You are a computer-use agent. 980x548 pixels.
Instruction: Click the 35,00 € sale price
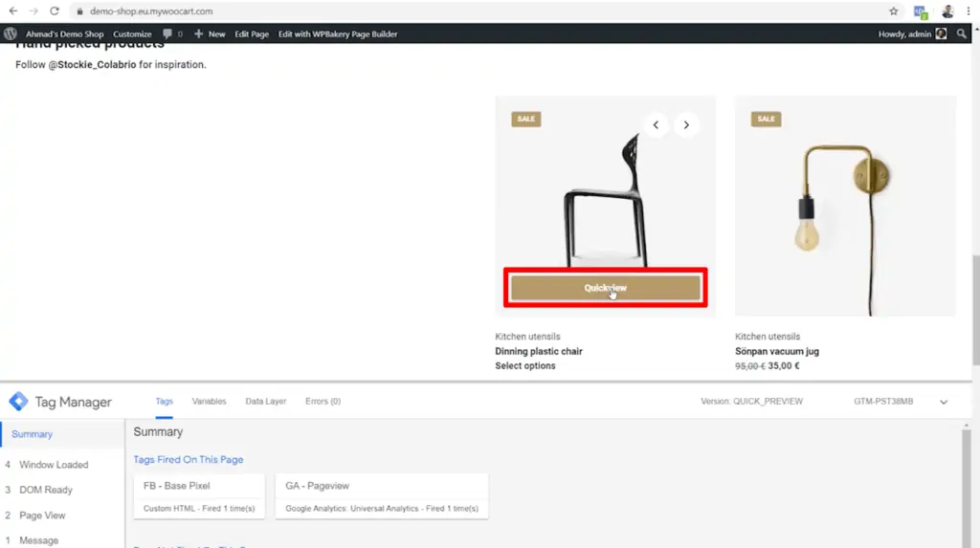[x=784, y=365]
